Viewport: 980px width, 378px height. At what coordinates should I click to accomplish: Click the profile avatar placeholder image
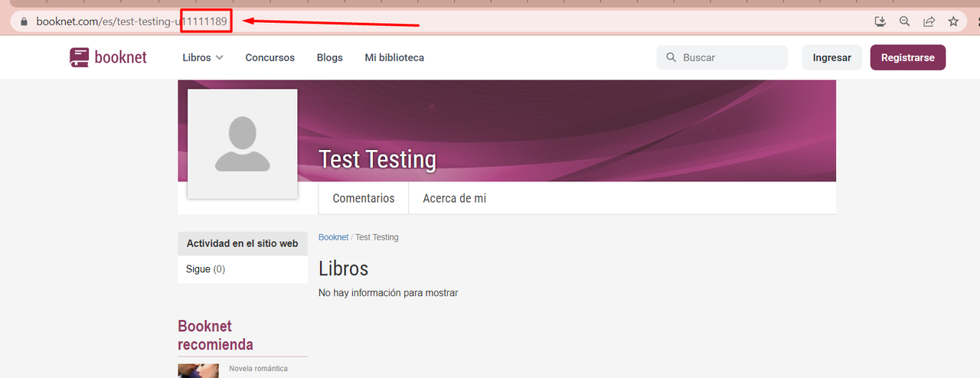(243, 144)
